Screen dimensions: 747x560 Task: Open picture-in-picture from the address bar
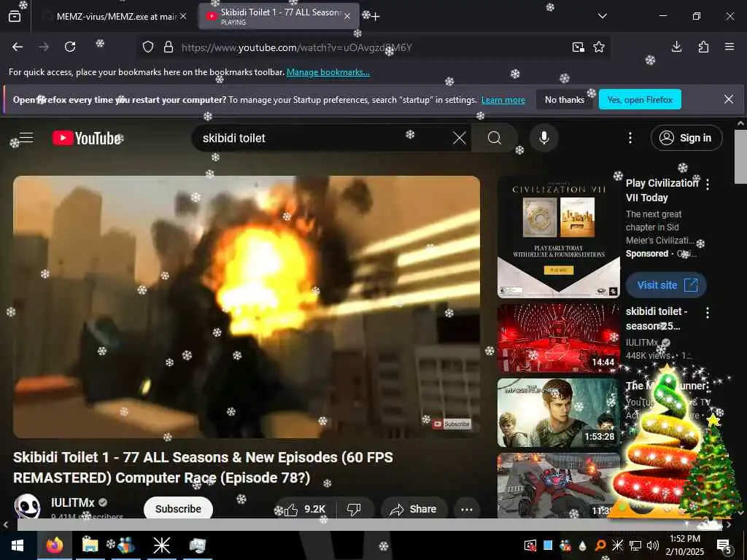coord(578,47)
